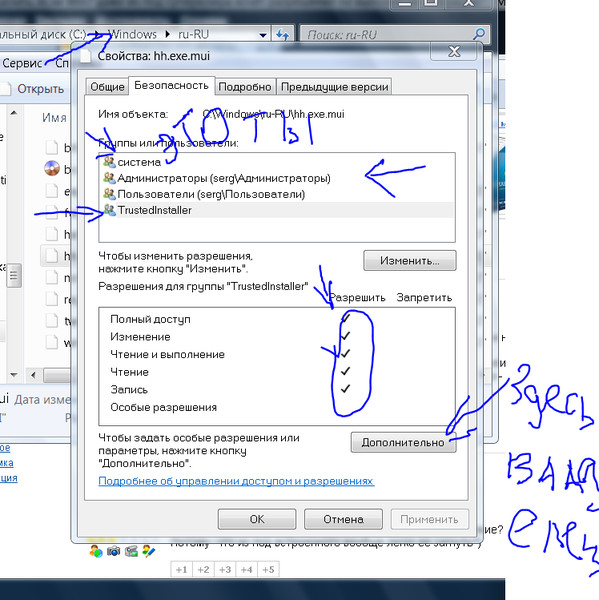
Task: Open the access control help link
Action: click(236, 481)
